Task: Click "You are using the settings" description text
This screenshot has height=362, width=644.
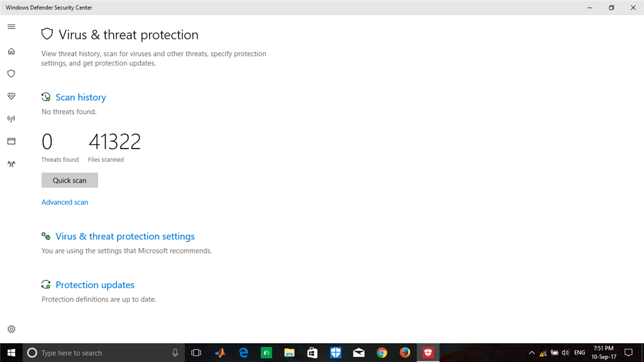Action: click(x=126, y=251)
